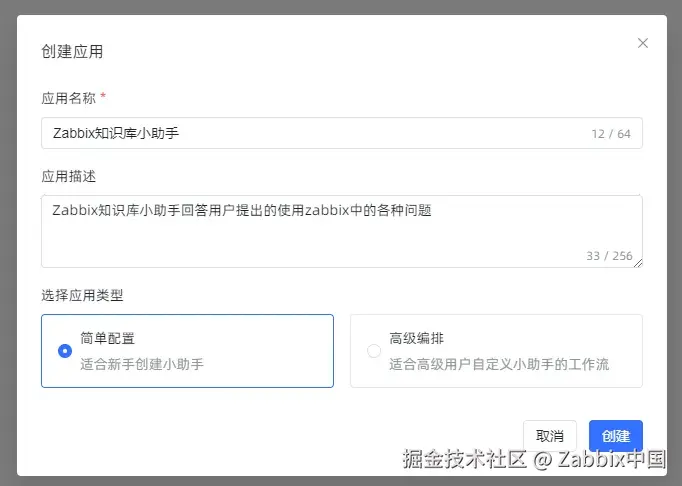
Task: Click the 33 / 256 character counter
Action: (x=609, y=256)
